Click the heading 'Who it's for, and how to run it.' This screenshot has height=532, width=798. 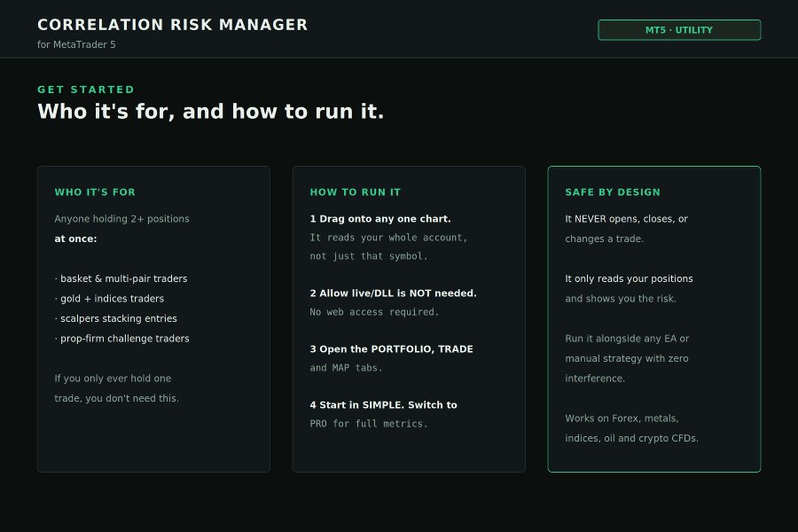pyautogui.click(x=211, y=112)
